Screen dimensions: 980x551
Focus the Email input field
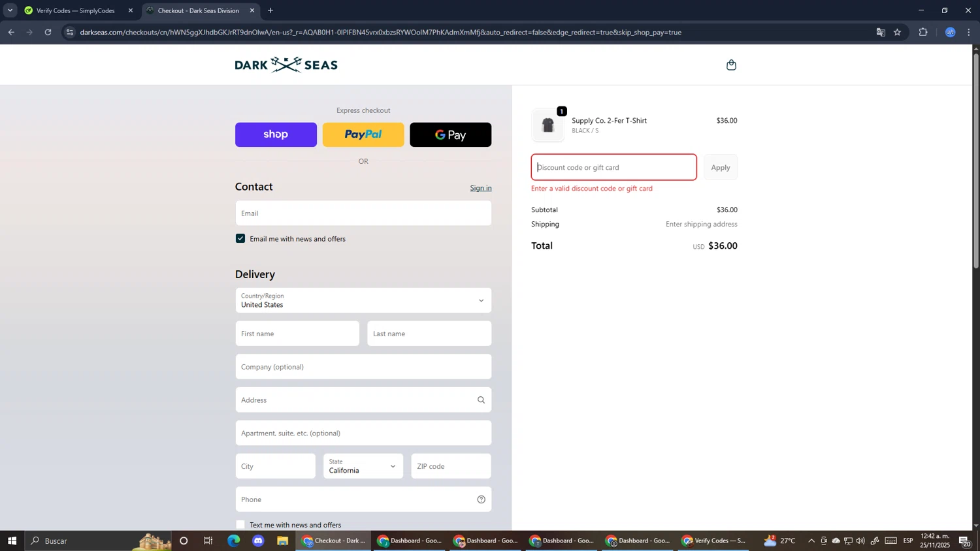click(363, 213)
